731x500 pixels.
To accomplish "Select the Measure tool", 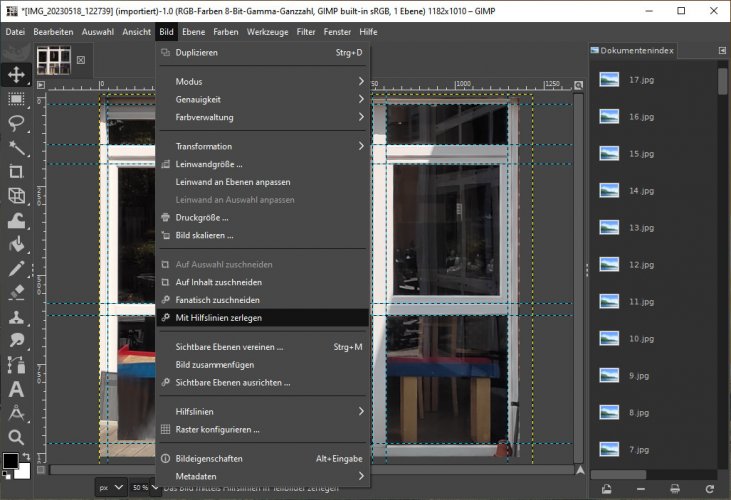I will coord(16,413).
